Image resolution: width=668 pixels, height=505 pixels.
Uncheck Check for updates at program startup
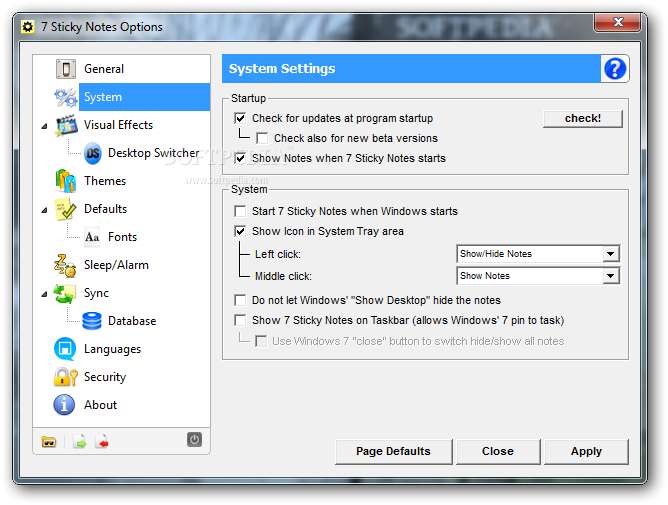pos(240,118)
